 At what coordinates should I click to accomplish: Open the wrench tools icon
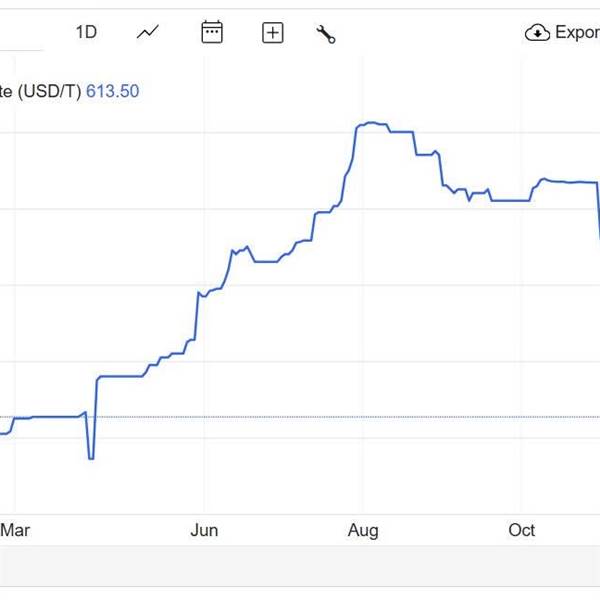tap(326, 34)
